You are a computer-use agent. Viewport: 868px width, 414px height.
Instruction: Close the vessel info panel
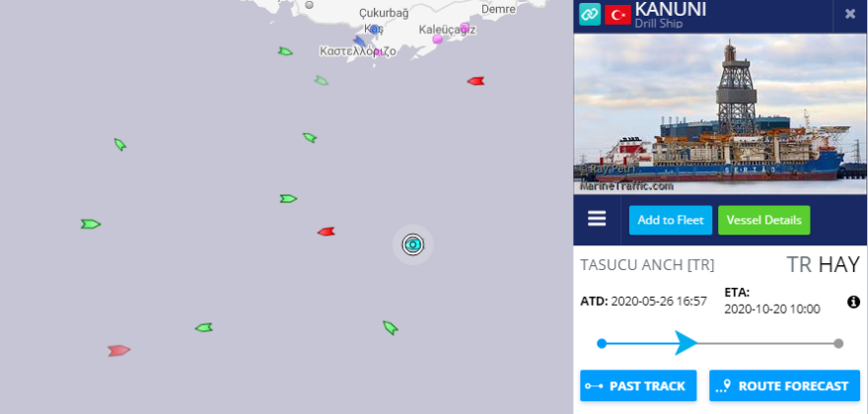point(850,15)
